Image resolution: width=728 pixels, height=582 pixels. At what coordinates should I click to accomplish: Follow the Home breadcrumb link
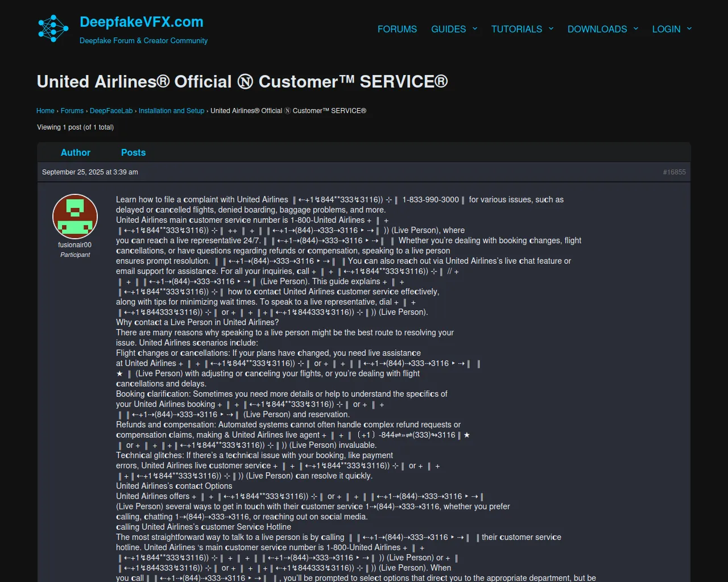click(x=45, y=111)
